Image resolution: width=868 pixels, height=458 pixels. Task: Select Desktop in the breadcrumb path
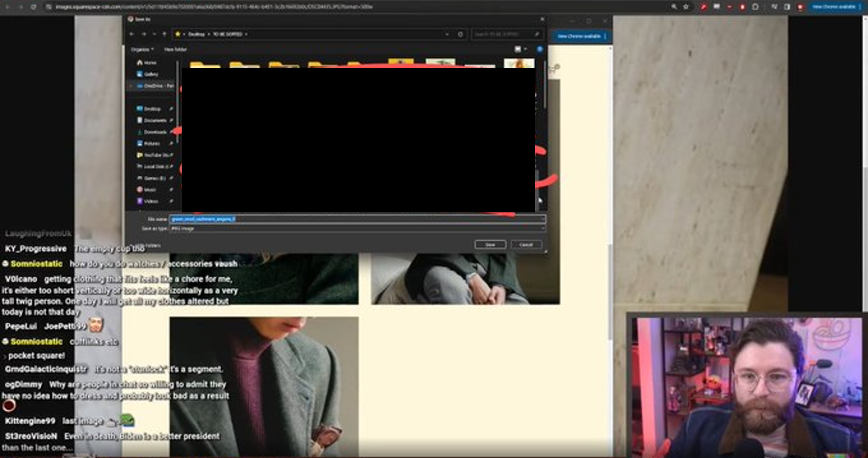[x=195, y=34]
